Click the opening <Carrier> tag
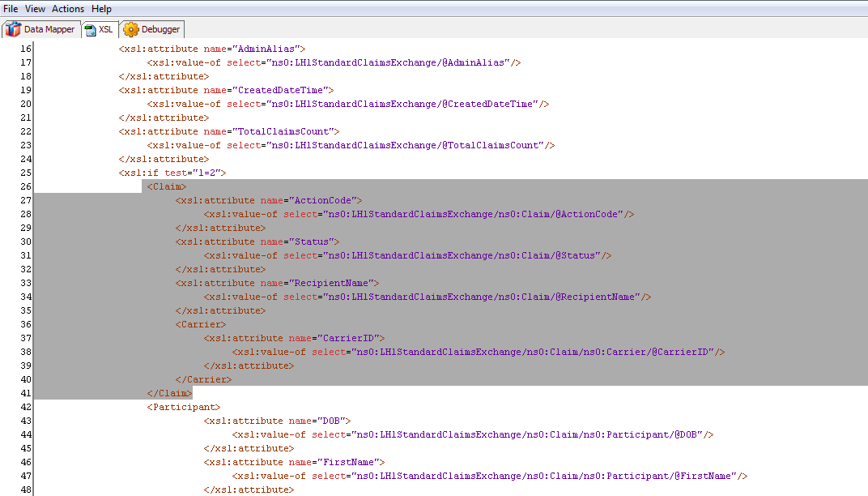Image resolution: width=868 pixels, height=496 pixels. pyautogui.click(x=201, y=325)
